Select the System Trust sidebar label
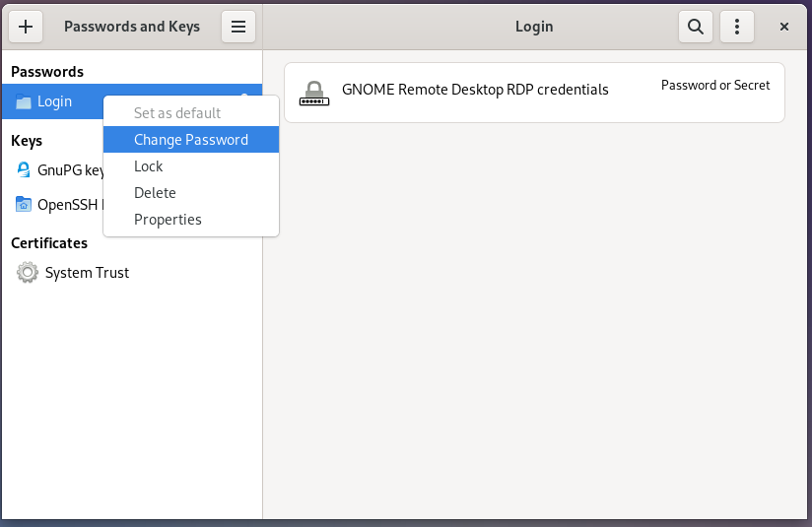812x527 pixels. 87,273
